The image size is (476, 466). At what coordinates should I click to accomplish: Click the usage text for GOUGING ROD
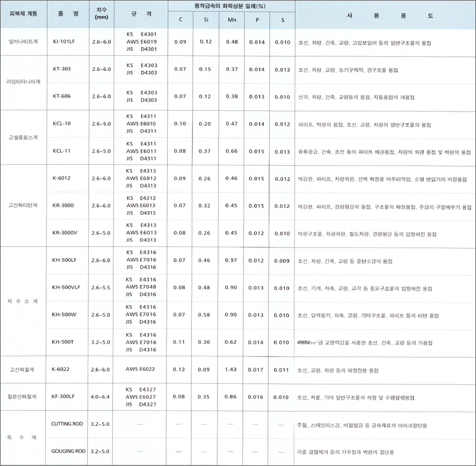point(345,452)
